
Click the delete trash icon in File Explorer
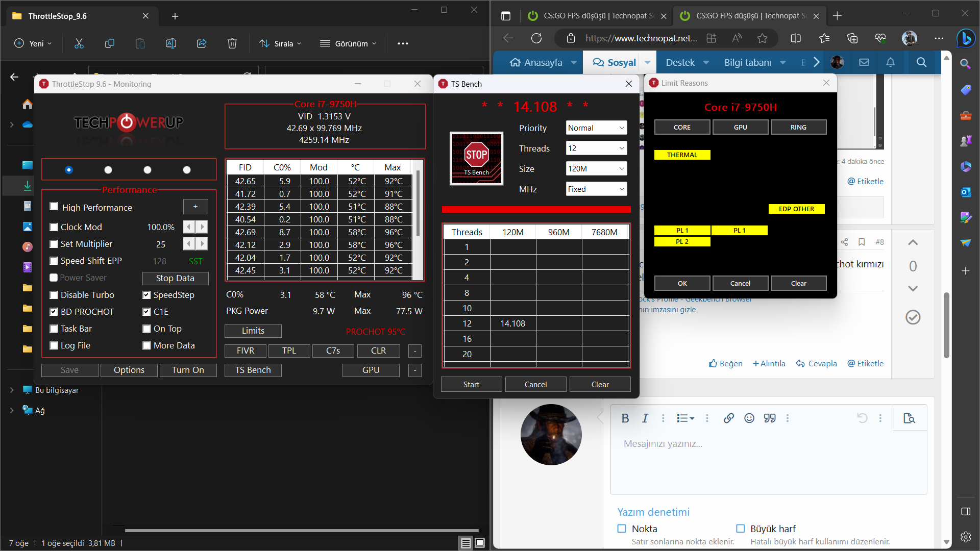pos(232,43)
